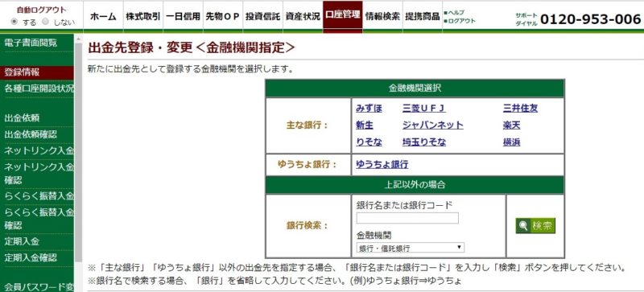Choose 埼玉りそな bank link

pyautogui.click(x=424, y=142)
